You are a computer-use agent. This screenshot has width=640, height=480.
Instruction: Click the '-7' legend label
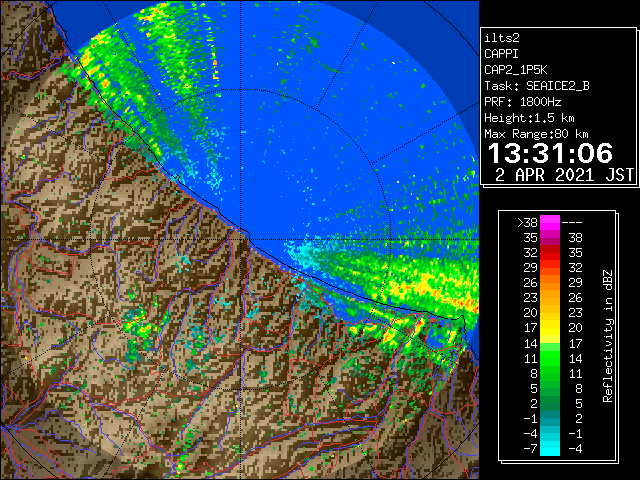(530, 448)
